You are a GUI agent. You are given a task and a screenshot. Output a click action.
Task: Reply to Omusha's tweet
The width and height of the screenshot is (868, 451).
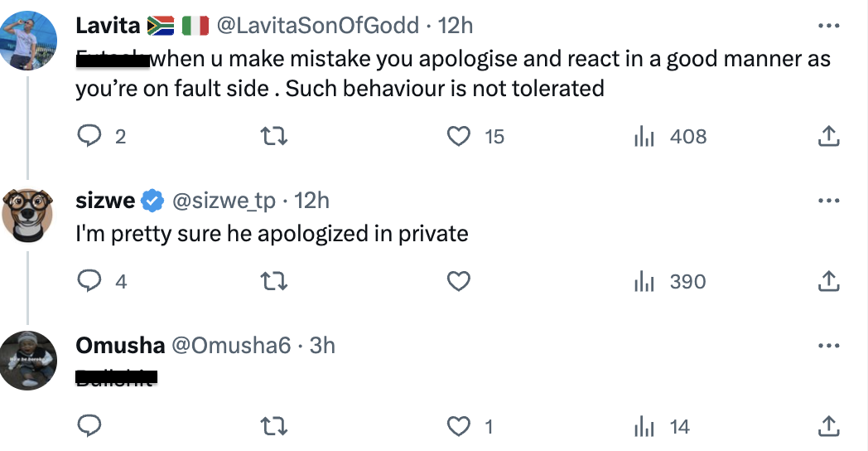coord(89,426)
